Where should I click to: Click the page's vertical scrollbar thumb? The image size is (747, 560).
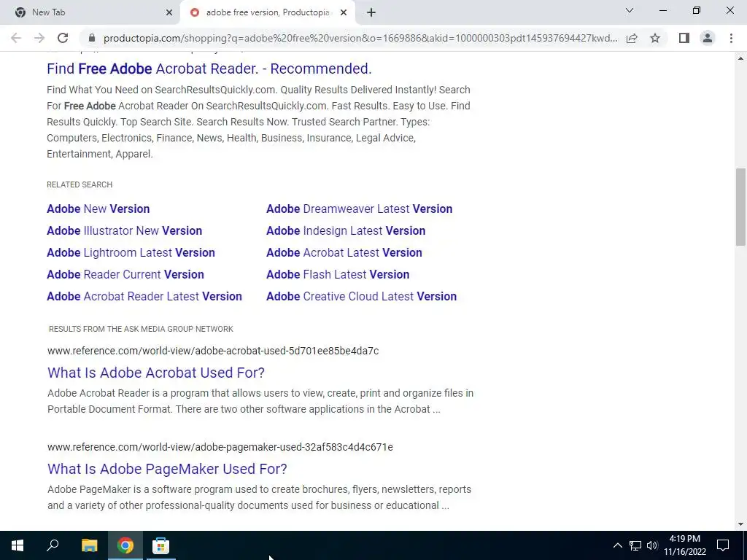click(740, 206)
